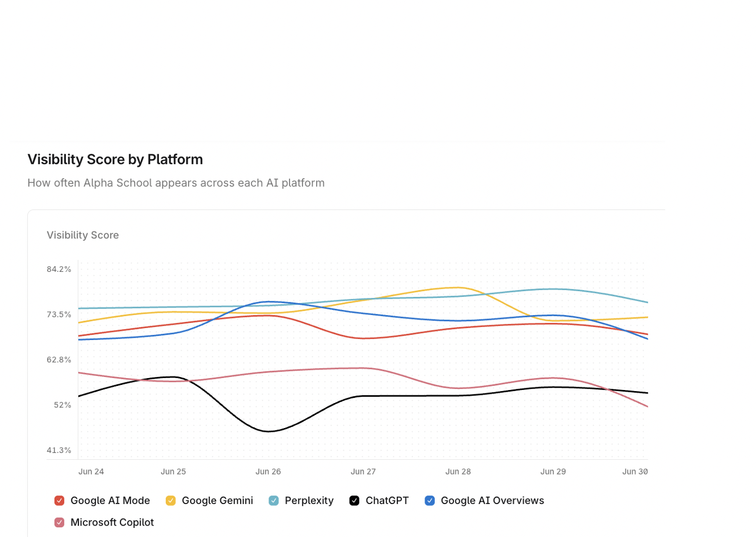Click the Google AI Overviews legend text
Screen dimensions: 756x537
(492, 501)
